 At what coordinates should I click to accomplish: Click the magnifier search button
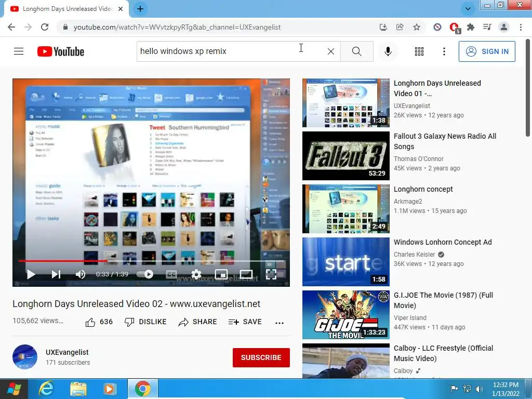pyautogui.click(x=356, y=51)
